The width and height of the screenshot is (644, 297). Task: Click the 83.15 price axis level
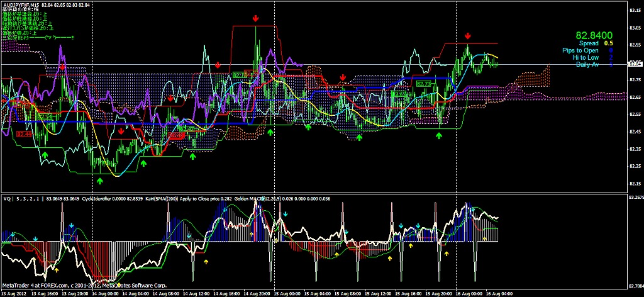click(x=635, y=10)
